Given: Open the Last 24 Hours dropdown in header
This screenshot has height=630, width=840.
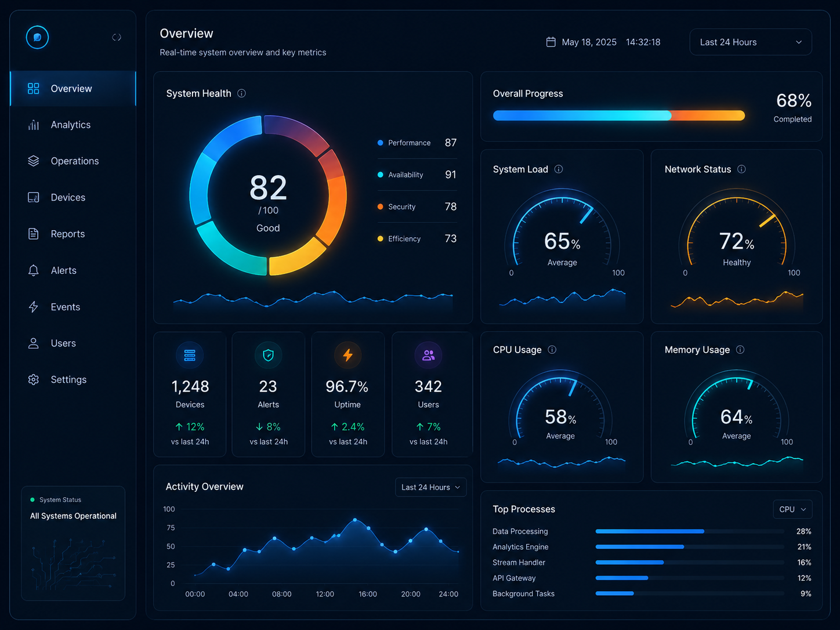Looking at the screenshot, I should click(751, 42).
